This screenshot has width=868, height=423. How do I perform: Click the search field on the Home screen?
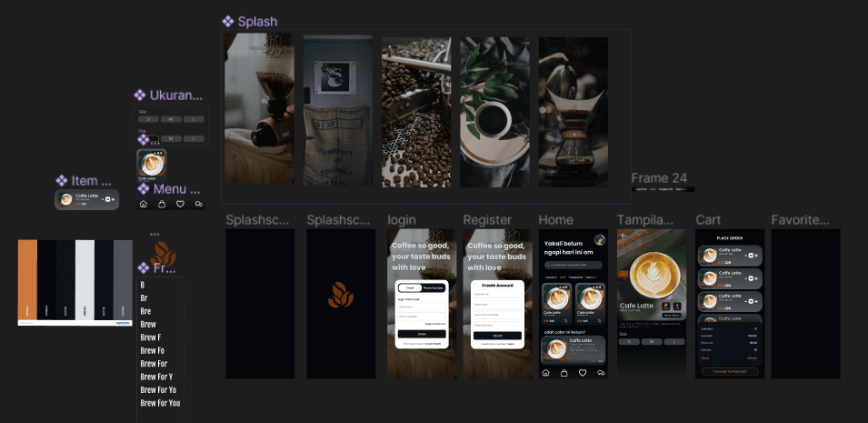coord(573,266)
